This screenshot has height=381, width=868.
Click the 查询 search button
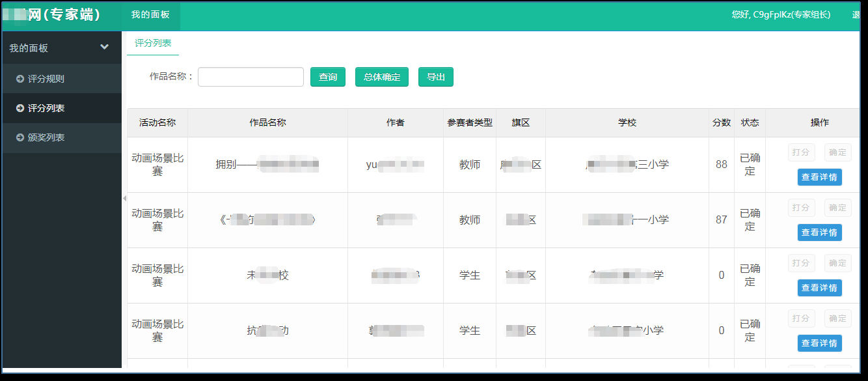coord(327,76)
